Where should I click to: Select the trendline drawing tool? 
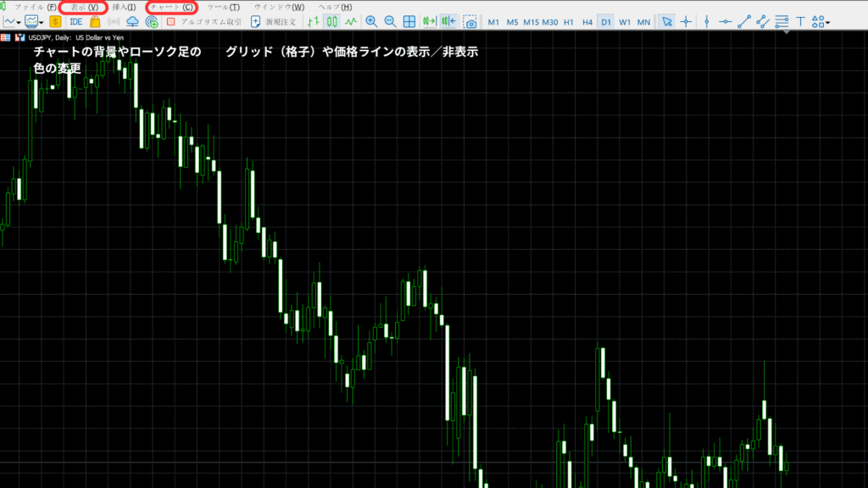[744, 21]
